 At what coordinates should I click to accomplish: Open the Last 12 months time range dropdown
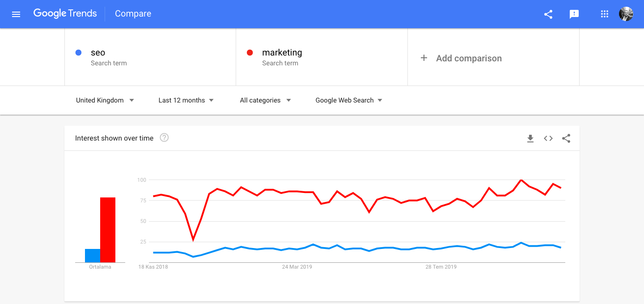[186, 100]
